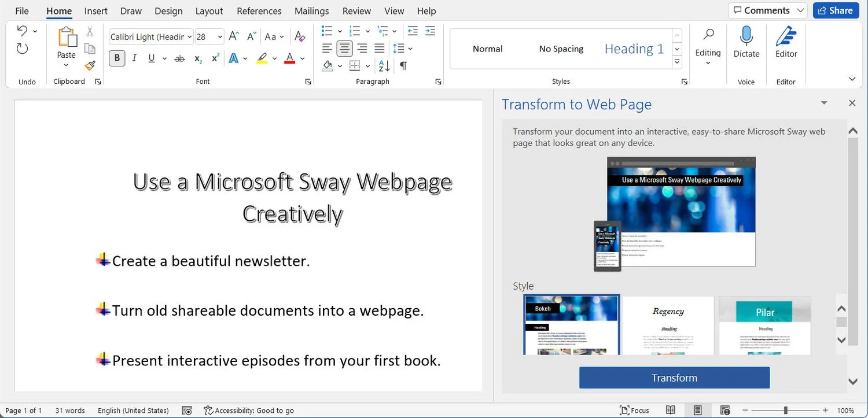Activate the Format Painter brush
Viewport: 868px width, 418px height.
pos(90,66)
